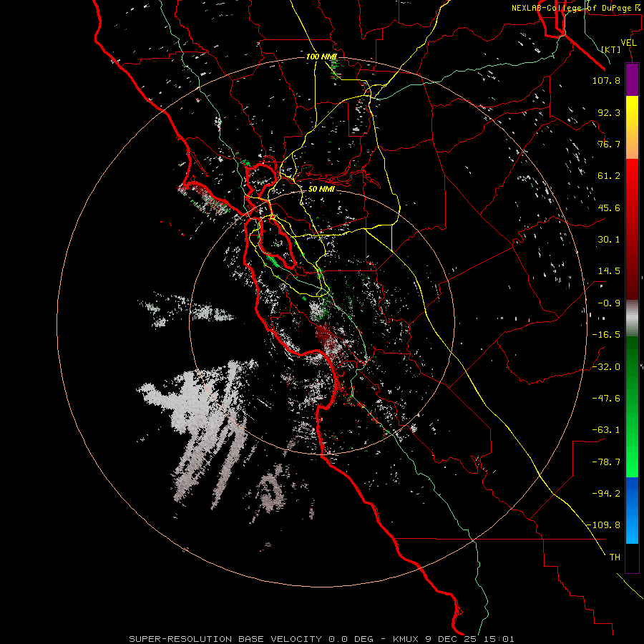Click the 76.7 velocity scale value
Viewport: 644px width, 644px height.
click(609, 144)
